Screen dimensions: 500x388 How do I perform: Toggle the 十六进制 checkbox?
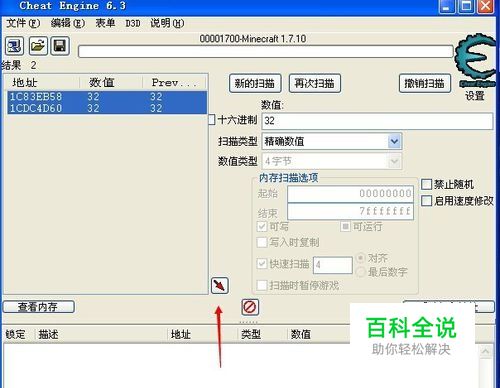[x=212, y=120]
